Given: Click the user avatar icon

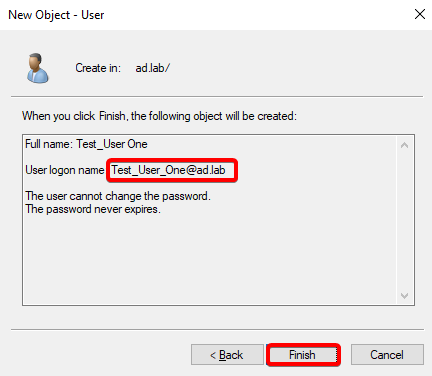Looking at the screenshot, I should coord(38,68).
